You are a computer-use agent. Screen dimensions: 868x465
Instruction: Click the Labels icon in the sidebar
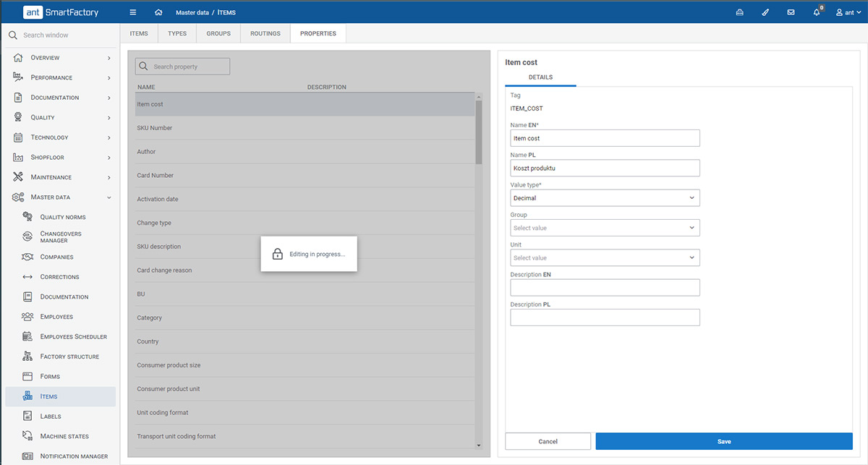click(x=27, y=416)
